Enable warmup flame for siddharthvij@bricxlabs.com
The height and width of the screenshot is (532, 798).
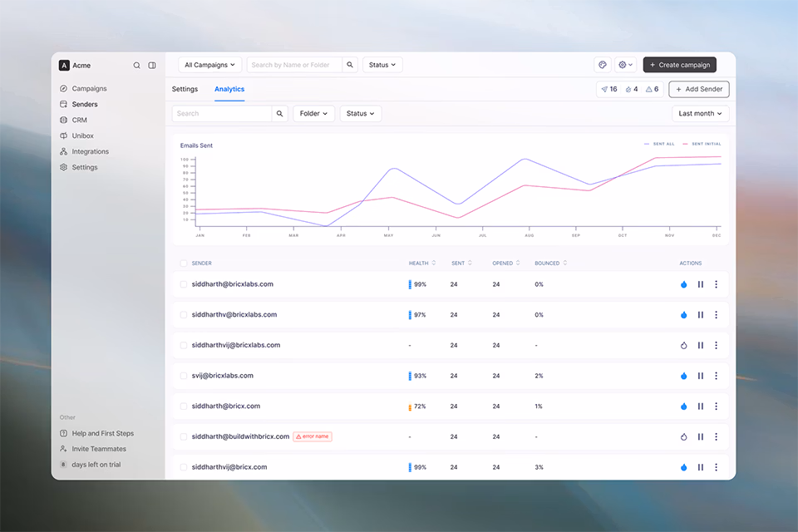tap(683, 346)
